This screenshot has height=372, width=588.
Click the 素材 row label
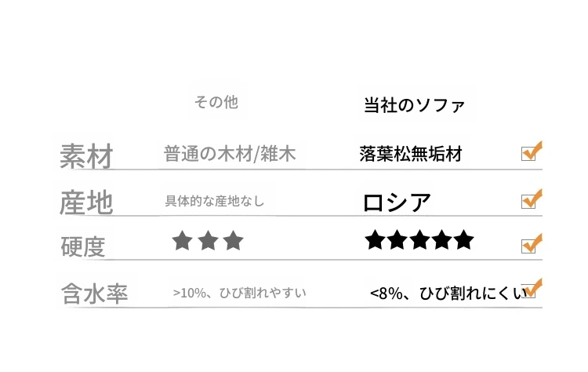pos(86,157)
